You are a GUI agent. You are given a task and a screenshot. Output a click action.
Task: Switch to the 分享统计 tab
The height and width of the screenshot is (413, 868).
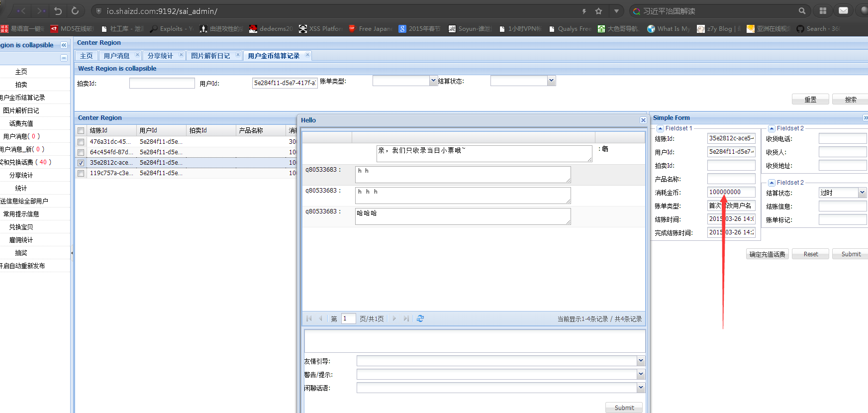160,56
